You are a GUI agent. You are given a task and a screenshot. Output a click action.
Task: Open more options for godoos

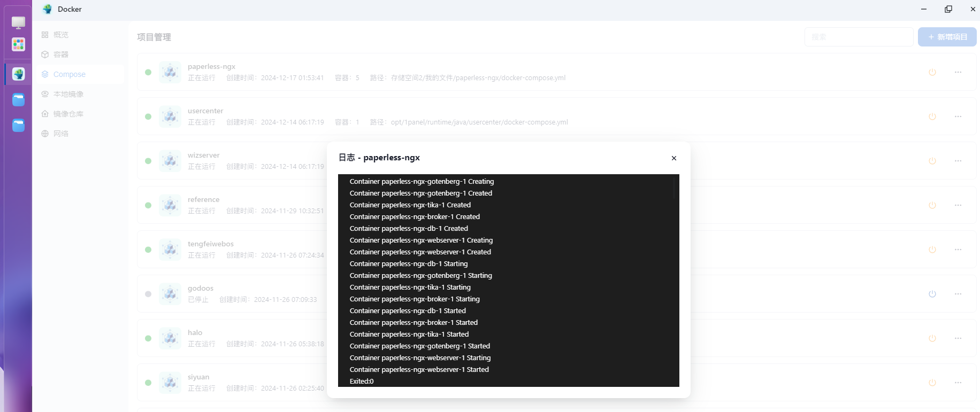(958, 294)
